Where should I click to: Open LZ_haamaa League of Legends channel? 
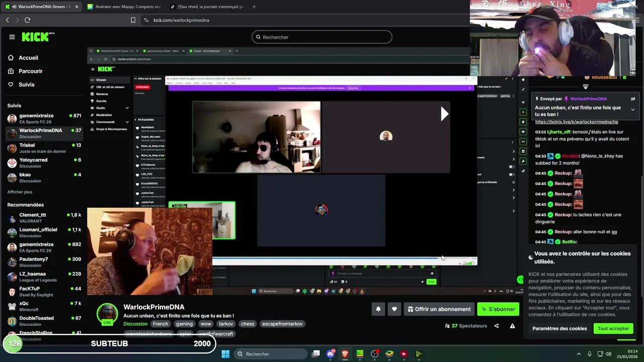point(44,277)
